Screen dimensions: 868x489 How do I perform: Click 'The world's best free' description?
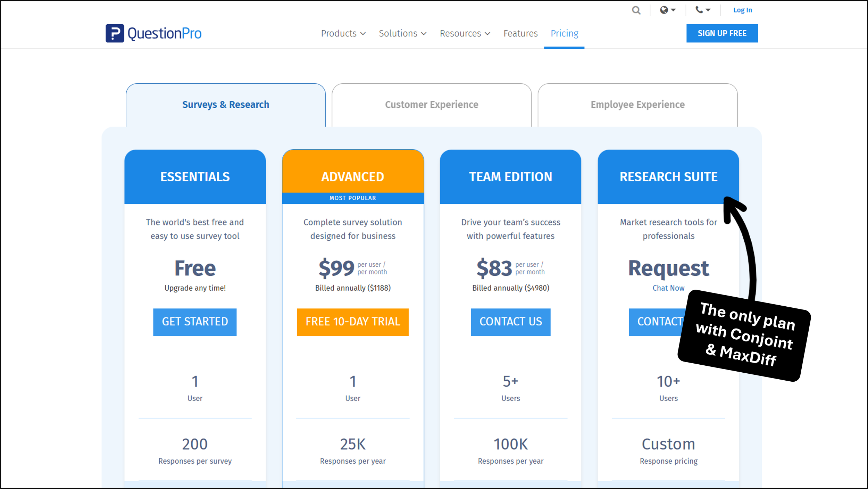pyautogui.click(x=195, y=229)
